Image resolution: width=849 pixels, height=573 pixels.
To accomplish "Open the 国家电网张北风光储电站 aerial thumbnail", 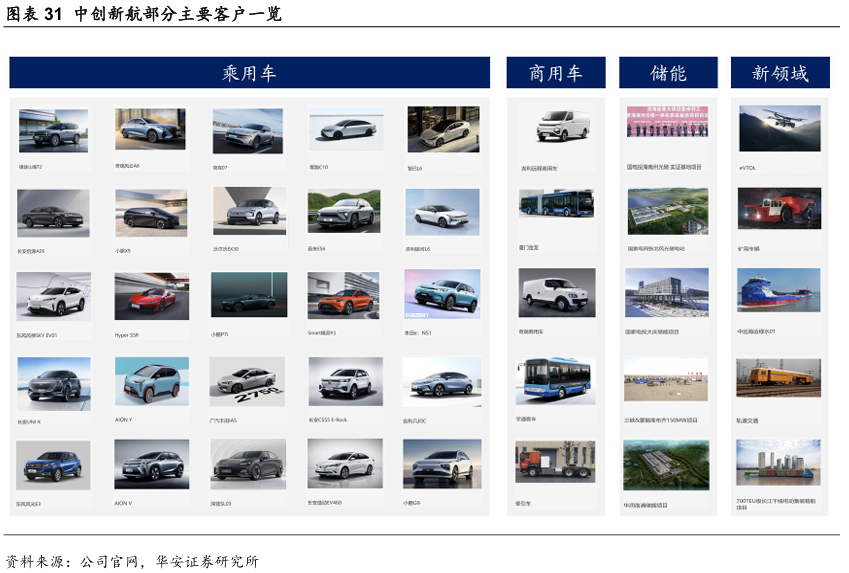I will (x=668, y=211).
